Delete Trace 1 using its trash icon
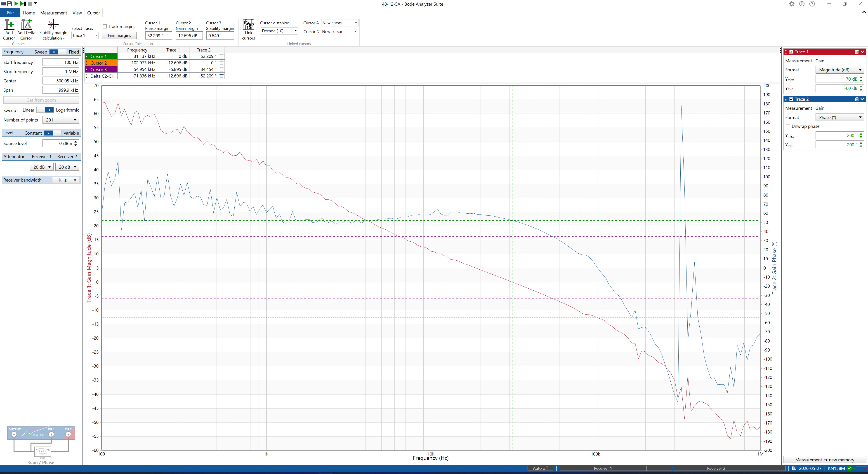 point(856,52)
